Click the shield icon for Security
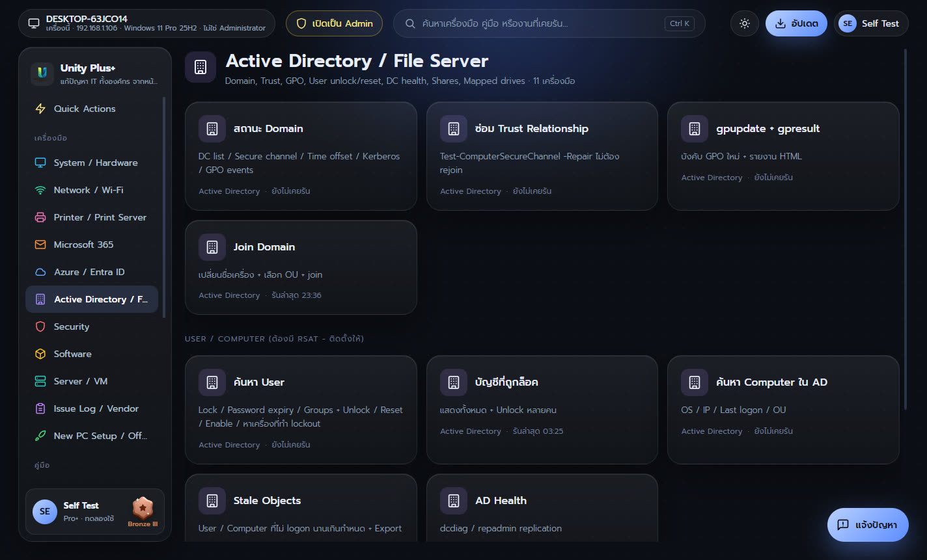Viewport: 927px width, 560px height. click(40, 327)
